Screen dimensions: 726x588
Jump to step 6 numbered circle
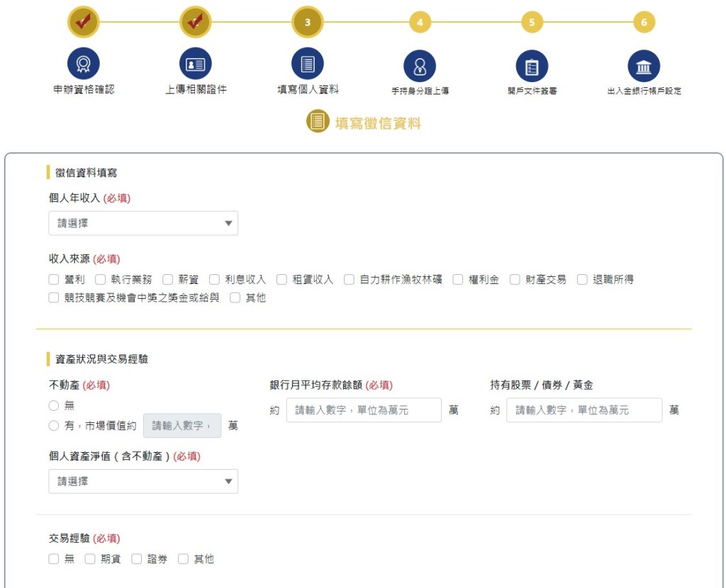tap(644, 23)
